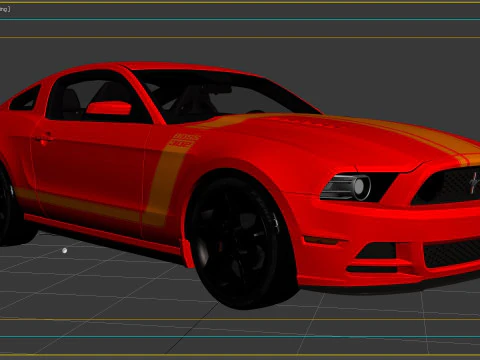This screenshot has height=360, width=480.
Task: Select the Mustang pony emblem on the grille
Action: 474,183
